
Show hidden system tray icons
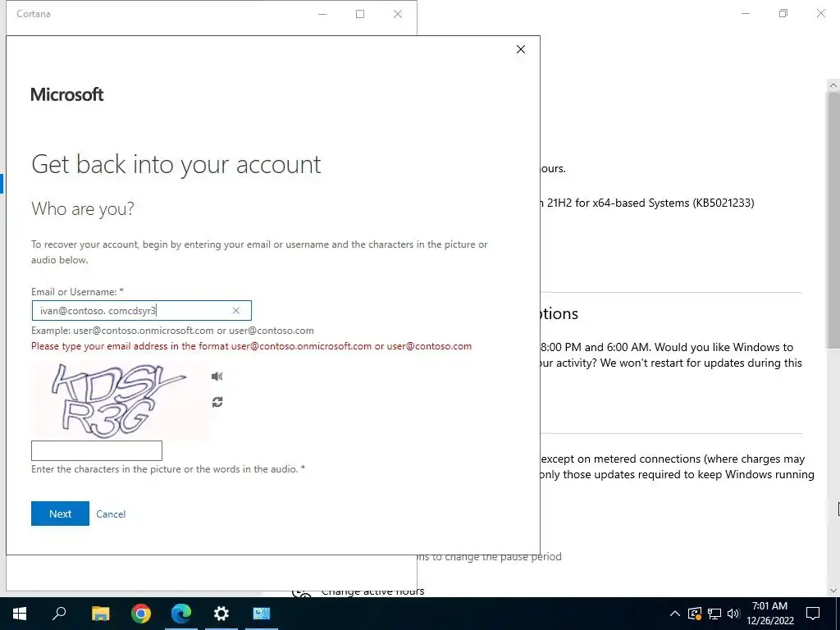(x=675, y=614)
